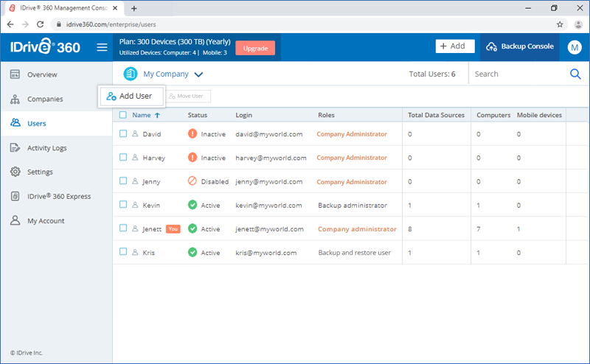This screenshot has height=364, width=590.
Task: Click the bookmark star icon
Action: click(x=560, y=24)
